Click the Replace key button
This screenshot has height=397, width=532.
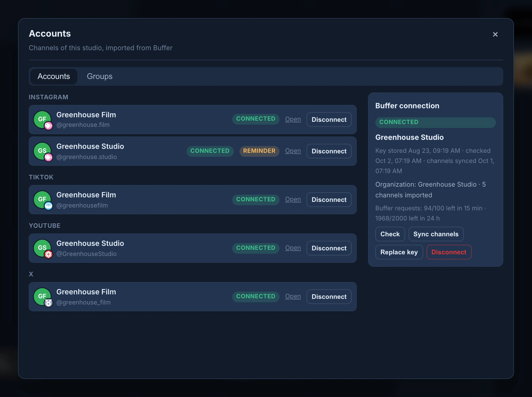tap(399, 252)
